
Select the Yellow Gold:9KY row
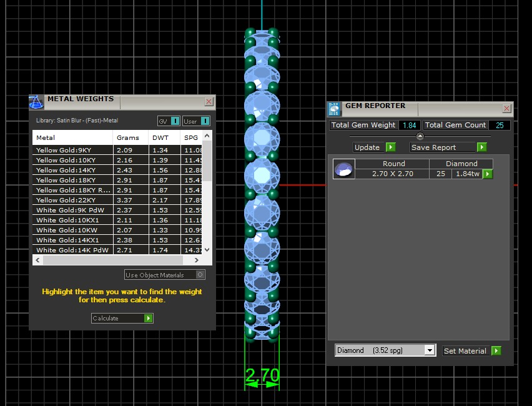pyautogui.click(x=117, y=150)
